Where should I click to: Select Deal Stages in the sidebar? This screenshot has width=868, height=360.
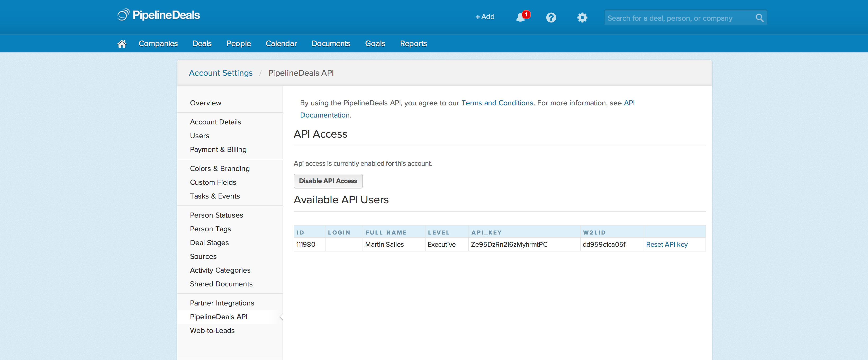pyautogui.click(x=209, y=243)
